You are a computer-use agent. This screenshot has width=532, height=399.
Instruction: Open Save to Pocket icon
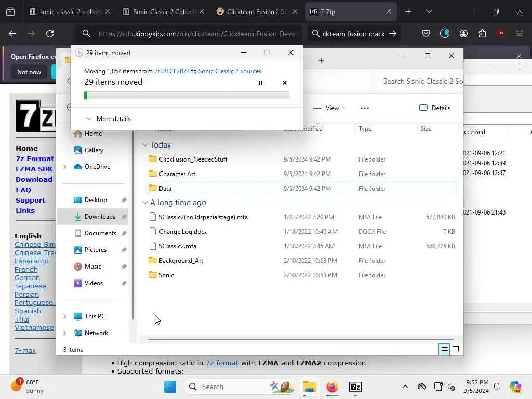(426, 34)
